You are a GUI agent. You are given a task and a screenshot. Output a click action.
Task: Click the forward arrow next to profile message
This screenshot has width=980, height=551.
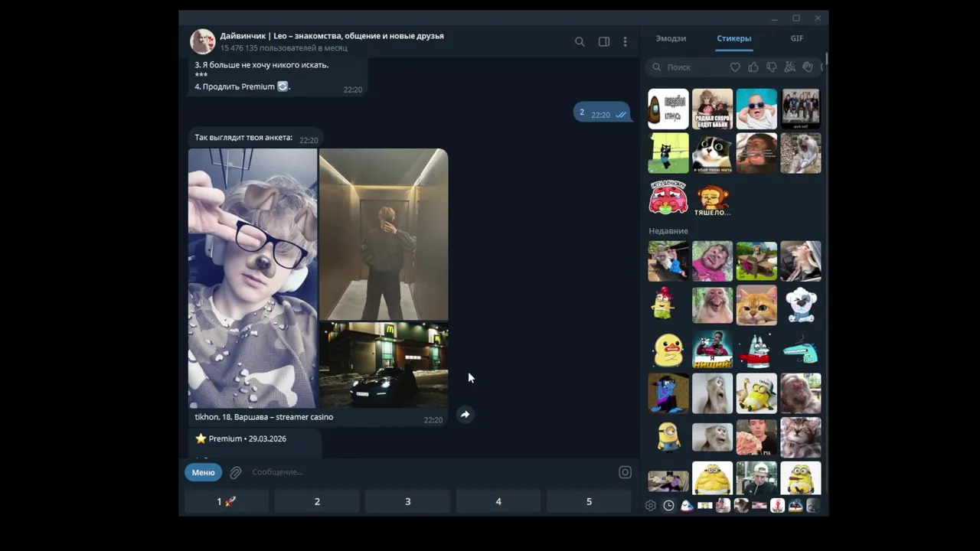tap(465, 415)
